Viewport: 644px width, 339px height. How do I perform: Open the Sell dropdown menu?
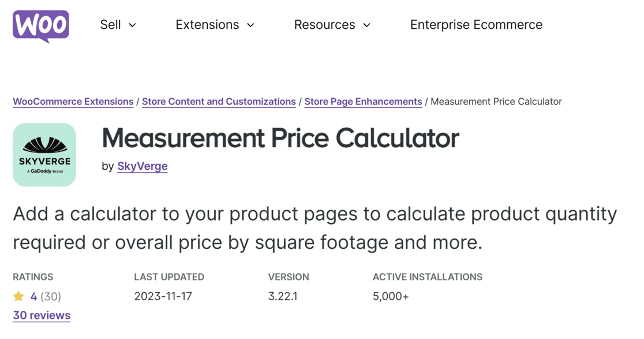pyautogui.click(x=111, y=25)
